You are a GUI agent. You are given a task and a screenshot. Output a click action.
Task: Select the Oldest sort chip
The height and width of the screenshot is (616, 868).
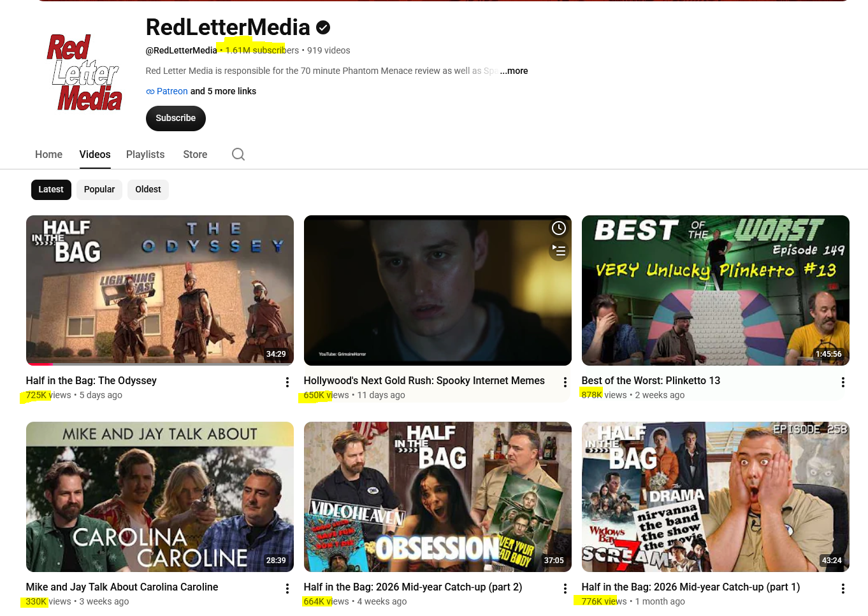click(x=148, y=189)
